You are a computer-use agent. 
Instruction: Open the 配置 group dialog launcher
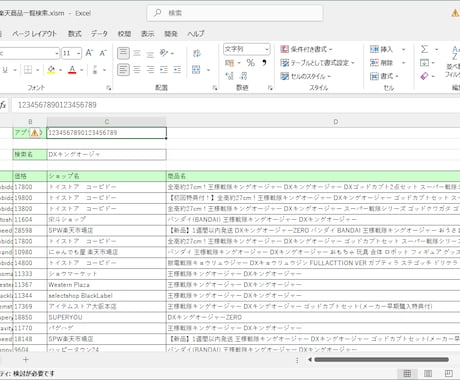point(215,88)
